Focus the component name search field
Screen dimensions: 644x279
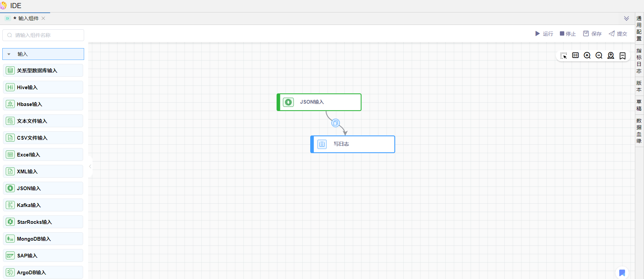(x=43, y=35)
